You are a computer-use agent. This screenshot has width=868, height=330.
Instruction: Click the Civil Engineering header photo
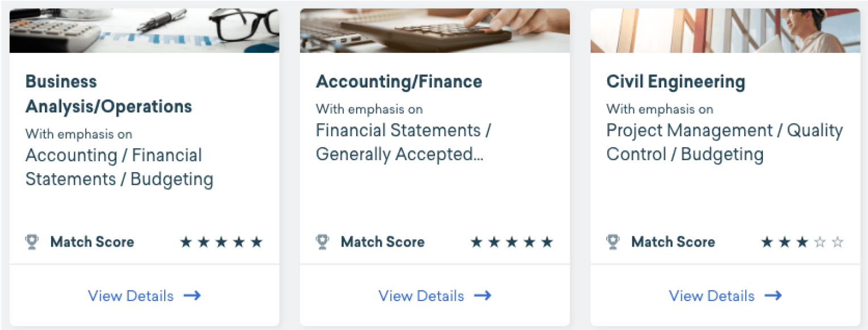(725, 31)
